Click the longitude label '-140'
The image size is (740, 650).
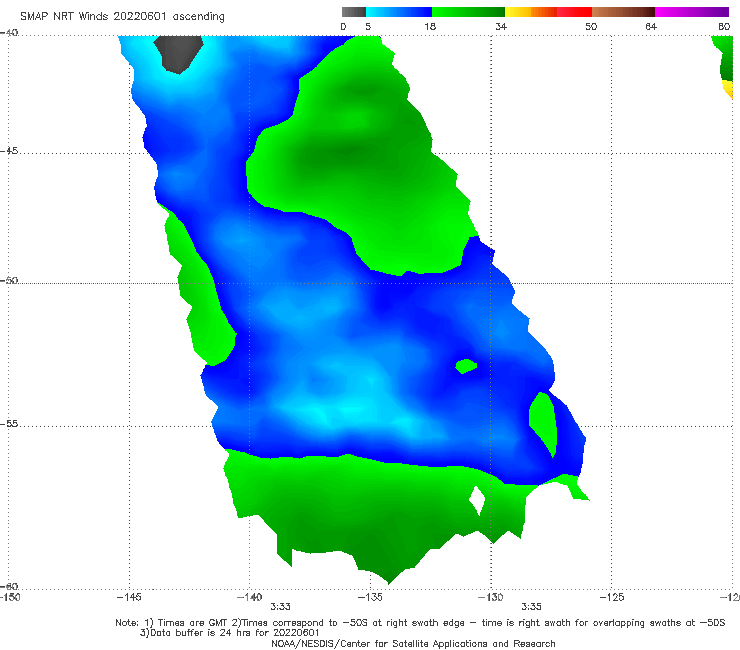coord(249,597)
